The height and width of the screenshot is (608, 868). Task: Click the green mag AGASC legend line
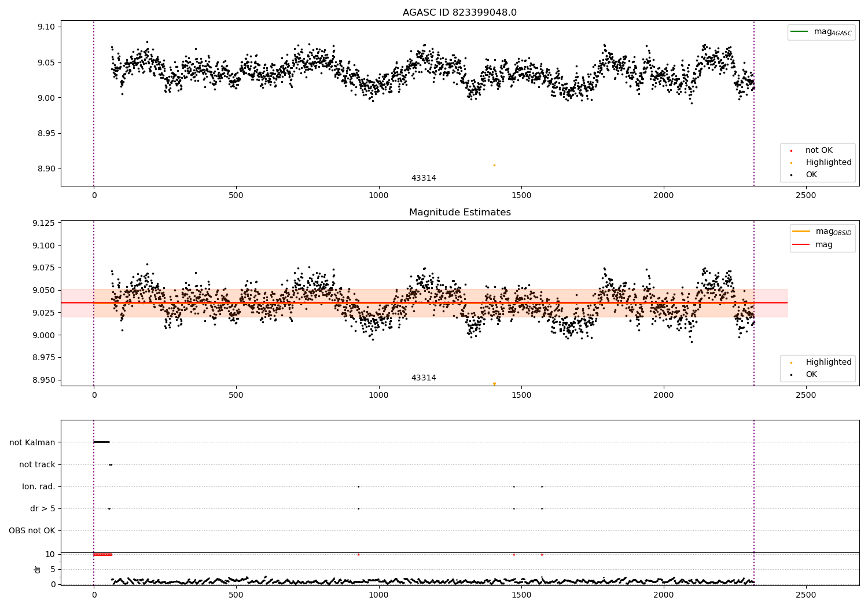(800, 32)
